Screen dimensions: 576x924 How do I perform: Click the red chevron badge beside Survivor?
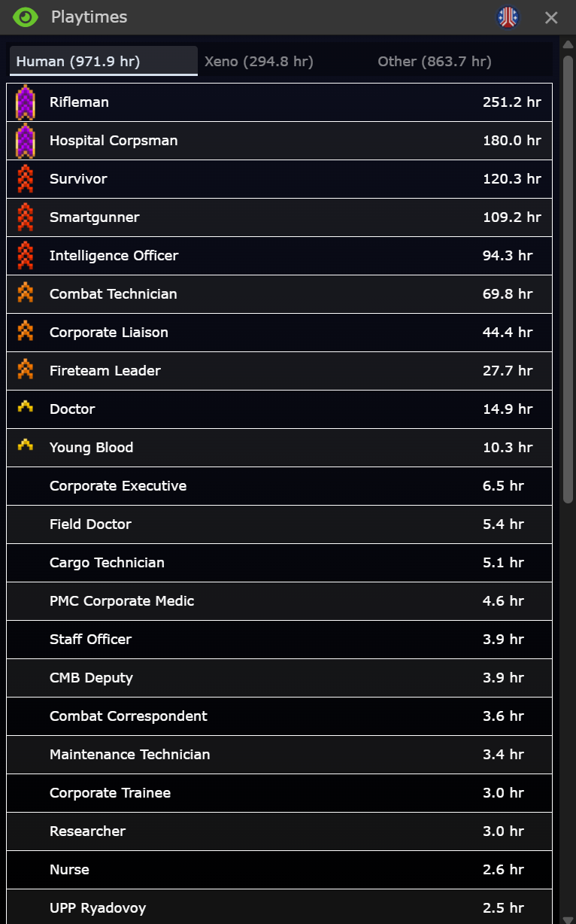tap(26, 179)
